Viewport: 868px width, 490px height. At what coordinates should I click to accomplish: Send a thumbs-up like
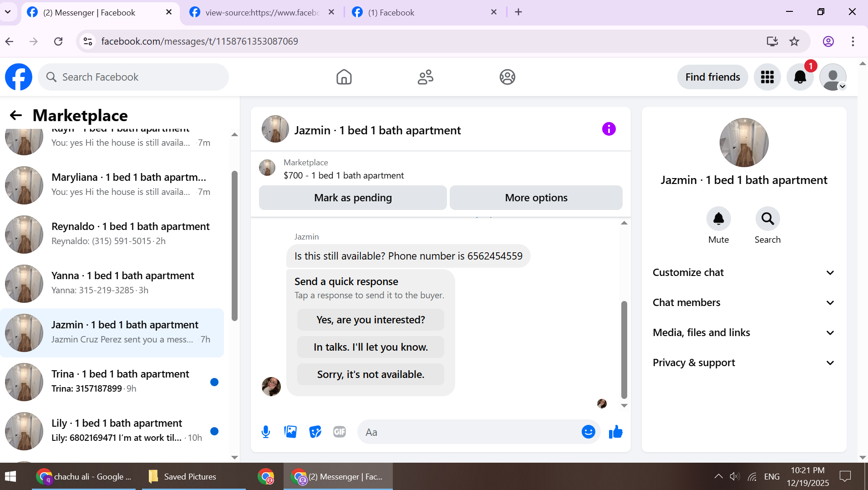[x=615, y=432]
